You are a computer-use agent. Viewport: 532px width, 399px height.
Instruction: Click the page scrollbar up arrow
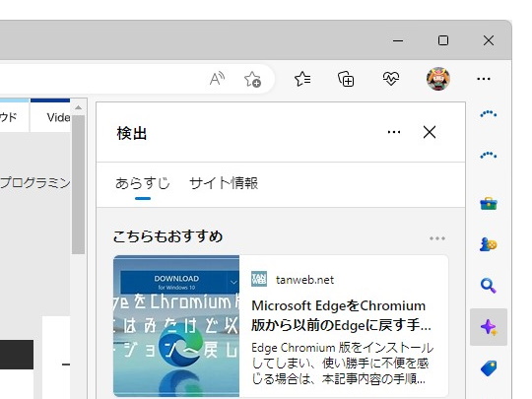click(x=79, y=107)
